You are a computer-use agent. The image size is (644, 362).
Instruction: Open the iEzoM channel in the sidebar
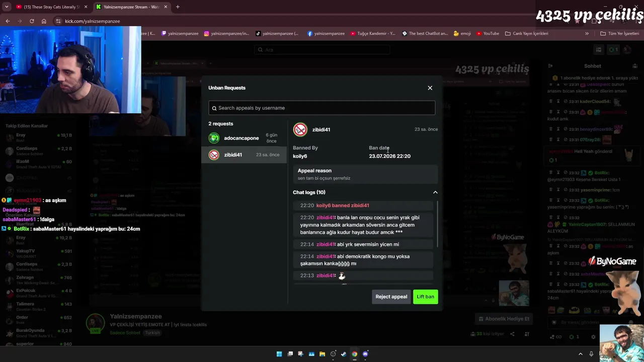tap(39, 164)
